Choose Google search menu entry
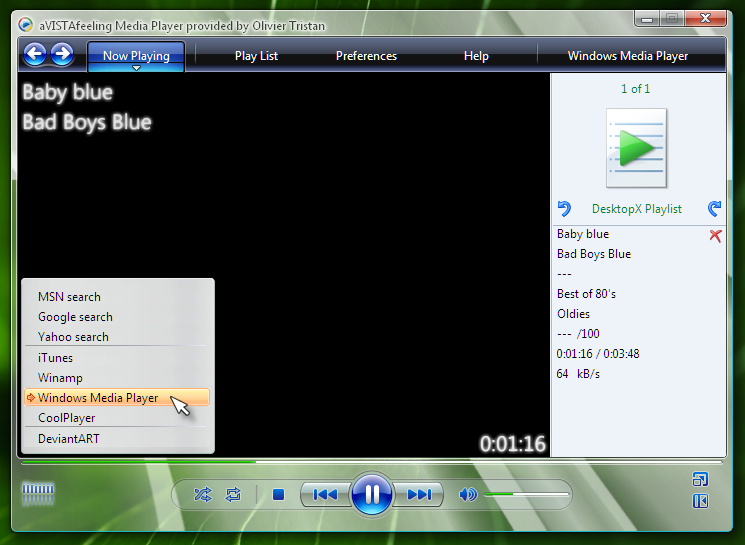This screenshot has width=745, height=545. tap(117, 317)
